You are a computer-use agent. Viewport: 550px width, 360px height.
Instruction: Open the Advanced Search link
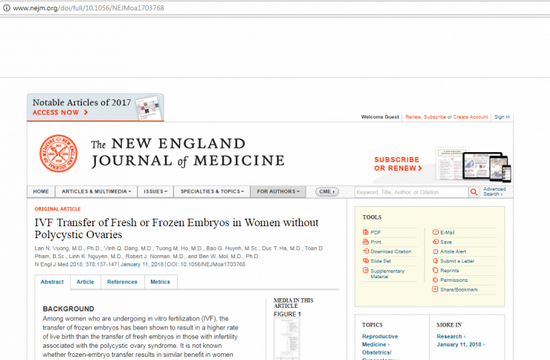[494, 192]
